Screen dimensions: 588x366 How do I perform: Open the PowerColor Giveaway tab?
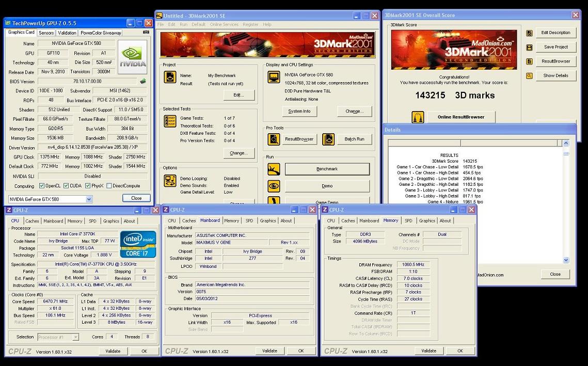coord(101,33)
